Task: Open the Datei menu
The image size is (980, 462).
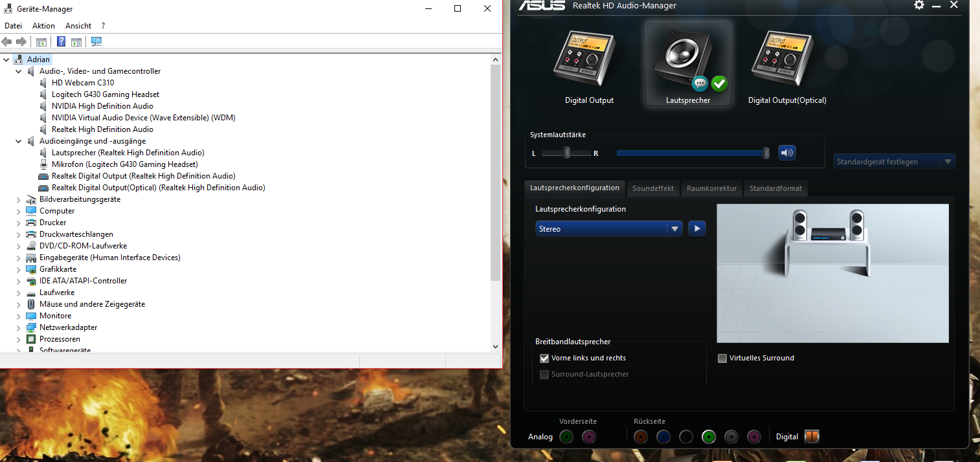Action: tap(13, 26)
